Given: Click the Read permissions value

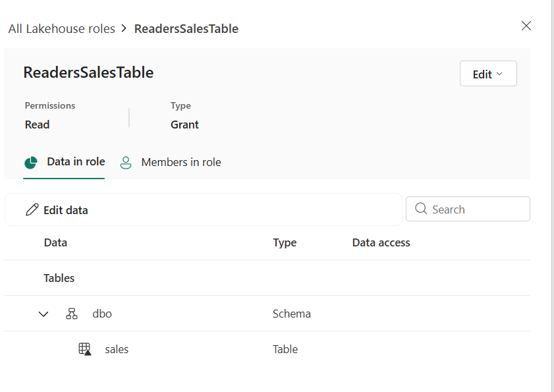Looking at the screenshot, I should [37, 125].
